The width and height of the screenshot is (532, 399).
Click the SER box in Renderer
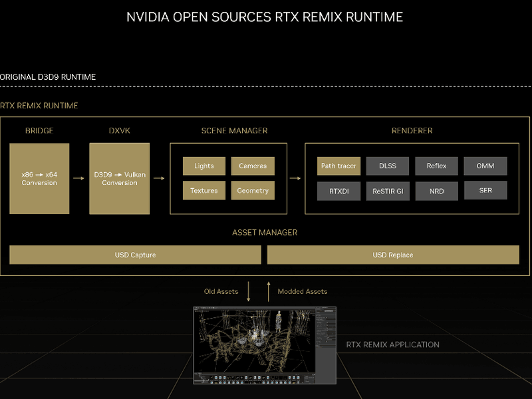[485, 190]
